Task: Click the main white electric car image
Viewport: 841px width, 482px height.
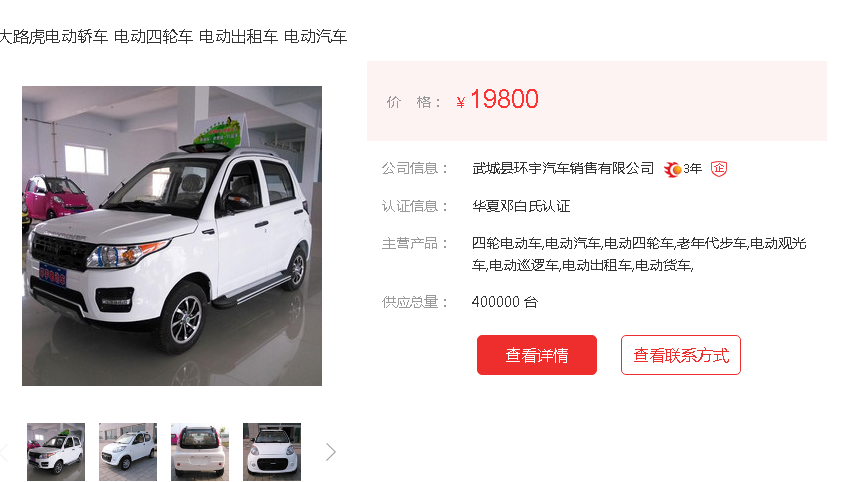Action: click(172, 236)
